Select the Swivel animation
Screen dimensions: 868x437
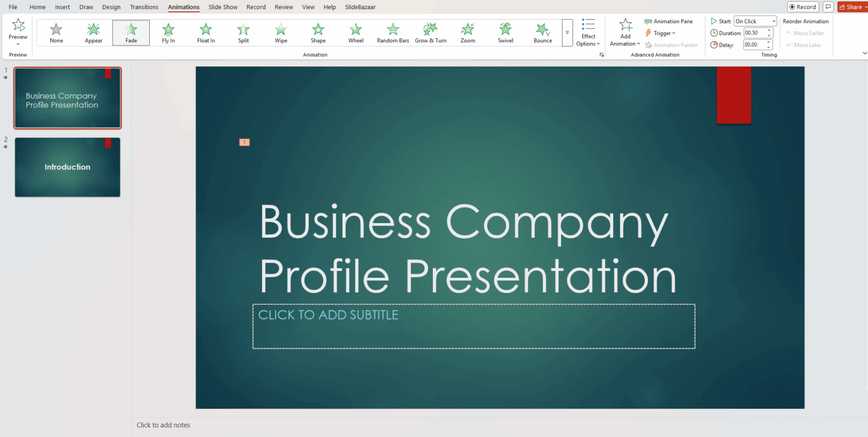[x=505, y=33]
